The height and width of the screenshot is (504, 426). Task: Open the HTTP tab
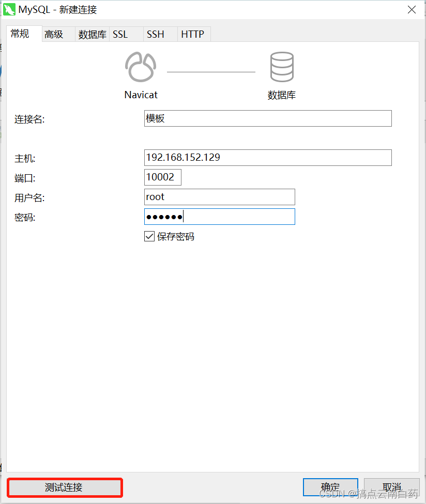[x=194, y=35]
